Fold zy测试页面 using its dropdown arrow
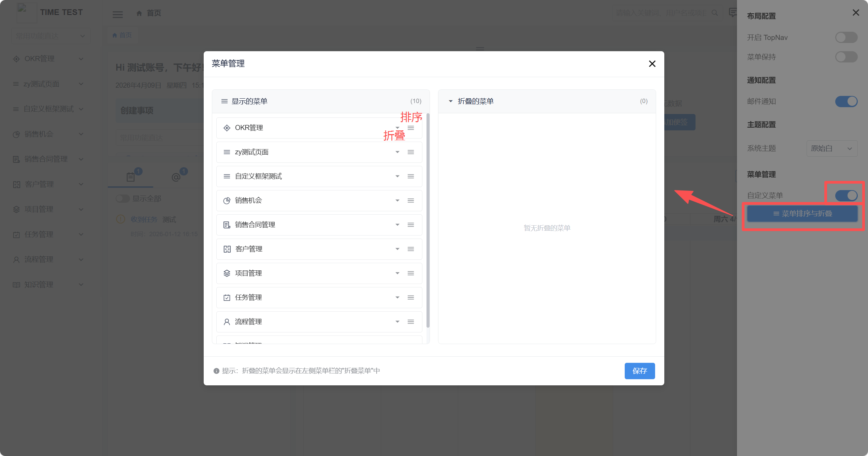Image resolution: width=868 pixels, height=456 pixels. tap(397, 152)
